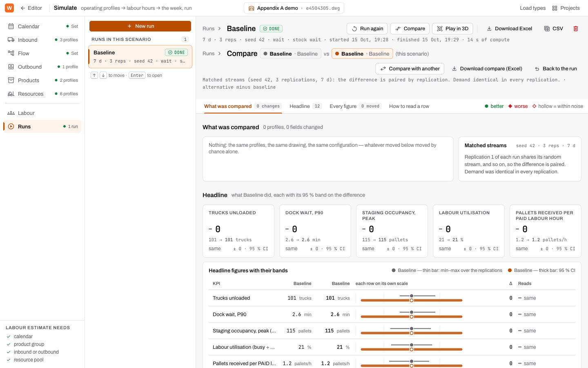Click Labour utilisation KPI card
This screenshot has height=368, width=588.
point(469,231)
